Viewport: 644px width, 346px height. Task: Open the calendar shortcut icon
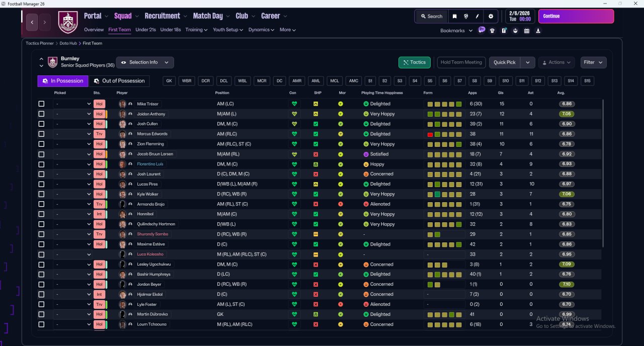click(x=527, y=31)
